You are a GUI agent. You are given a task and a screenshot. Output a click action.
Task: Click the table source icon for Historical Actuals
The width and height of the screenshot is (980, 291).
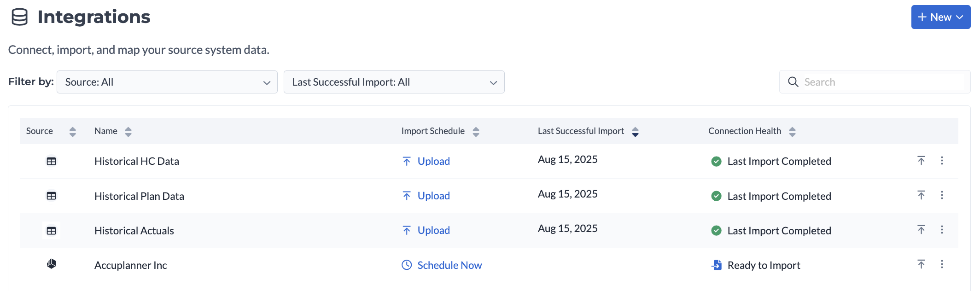pyautogui.click(x=51, y=231)
